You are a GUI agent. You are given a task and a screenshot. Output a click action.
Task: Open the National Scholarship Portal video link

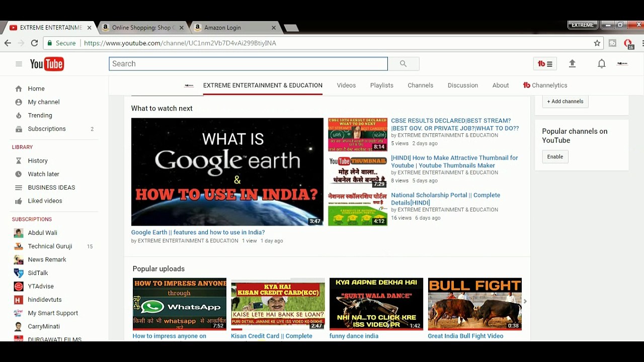click(445, 199)
